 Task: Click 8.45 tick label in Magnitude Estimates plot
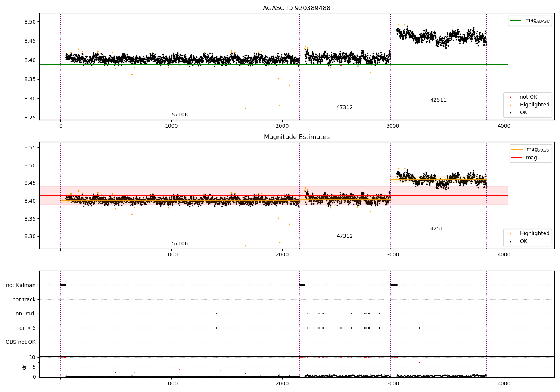click(30, 183)
